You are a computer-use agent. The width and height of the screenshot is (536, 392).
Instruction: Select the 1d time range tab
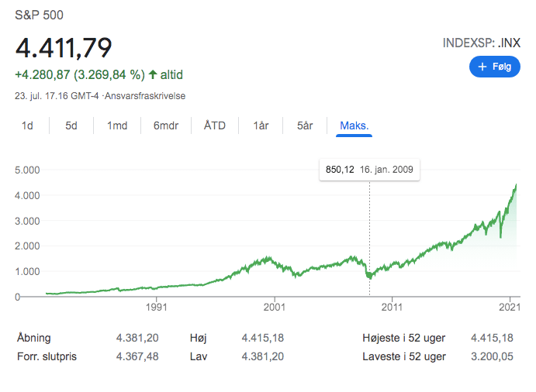pos(27,126)
